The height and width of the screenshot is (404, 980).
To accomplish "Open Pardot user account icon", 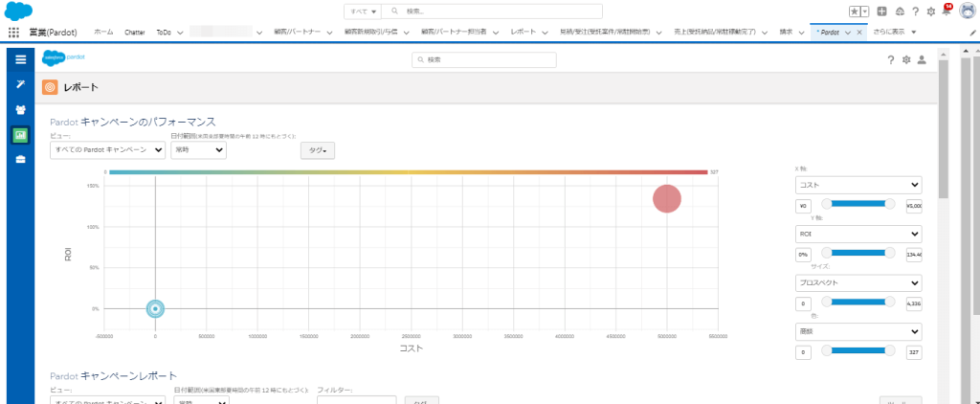I will pyautogui.click(x=922, y=60).
